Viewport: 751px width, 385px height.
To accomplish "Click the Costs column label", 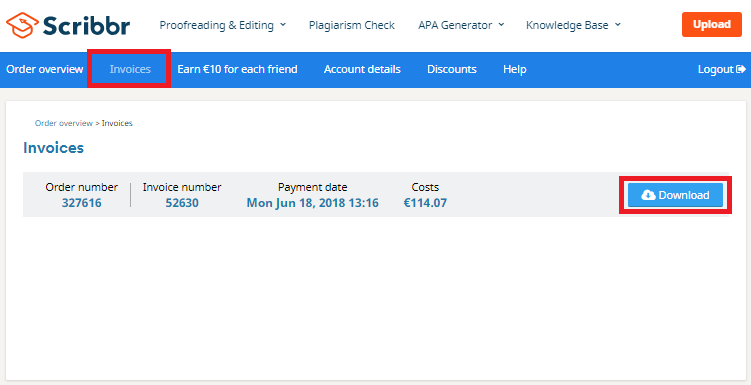I will [x=425, y=187].
